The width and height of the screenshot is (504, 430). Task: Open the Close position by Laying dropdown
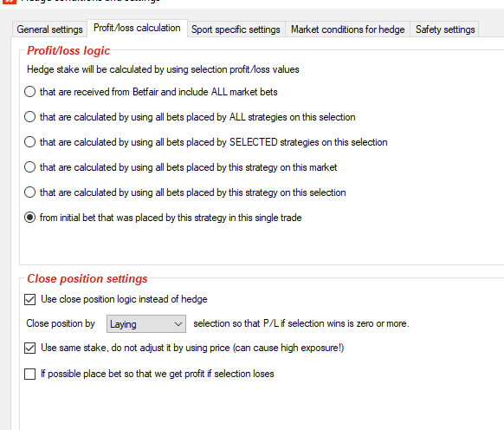(x=146, y=323)
